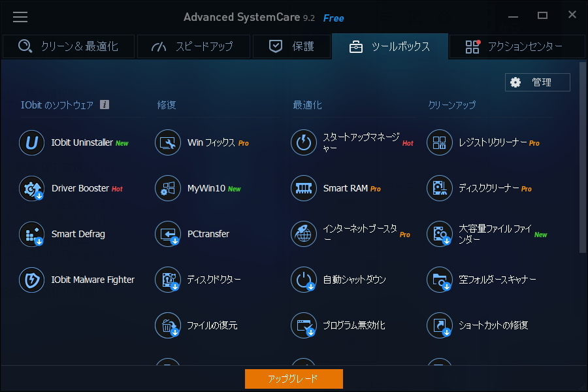Select the ツールボックス tab
Viewport: 588px width, 392px height.
[x=390, y=46]
